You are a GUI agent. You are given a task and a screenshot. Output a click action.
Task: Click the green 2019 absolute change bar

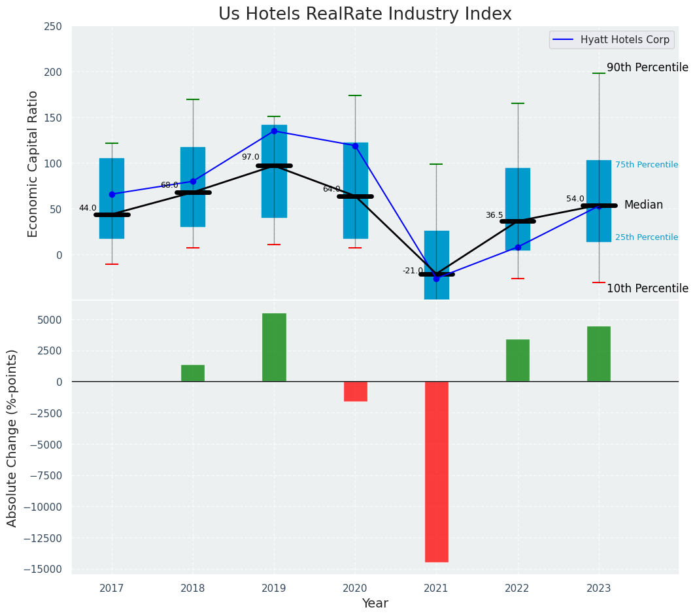(274, 347)
